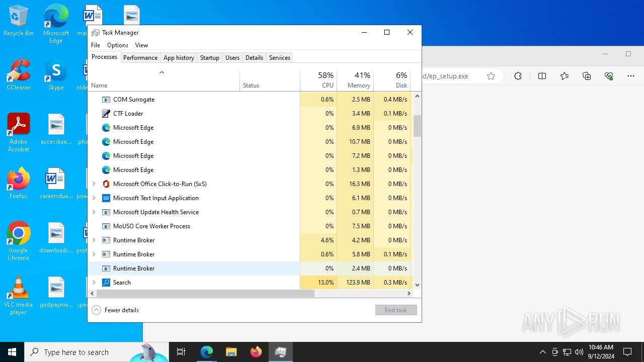Screen dimensions: 644x362
Task: Launch VLC media player desktop icon
Action: [19, 296]
